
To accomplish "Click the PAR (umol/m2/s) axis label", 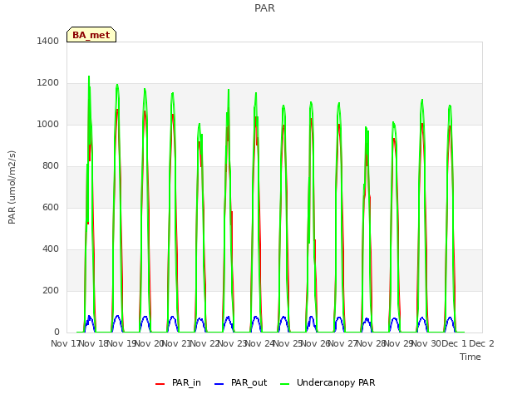I will coord(12,187).
